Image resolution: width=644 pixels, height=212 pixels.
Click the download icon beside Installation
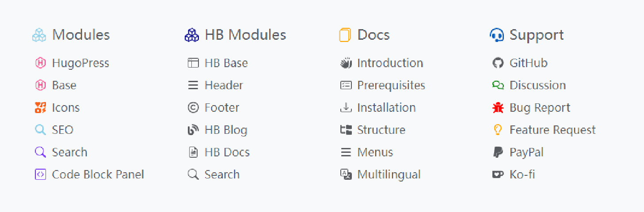(x=346, y=108)
